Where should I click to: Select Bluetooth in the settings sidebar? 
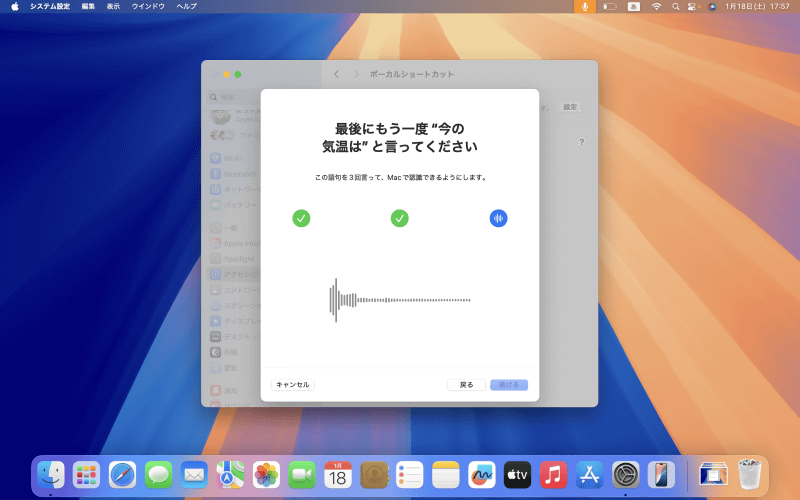pyautogui.click(x=234, y=174)
